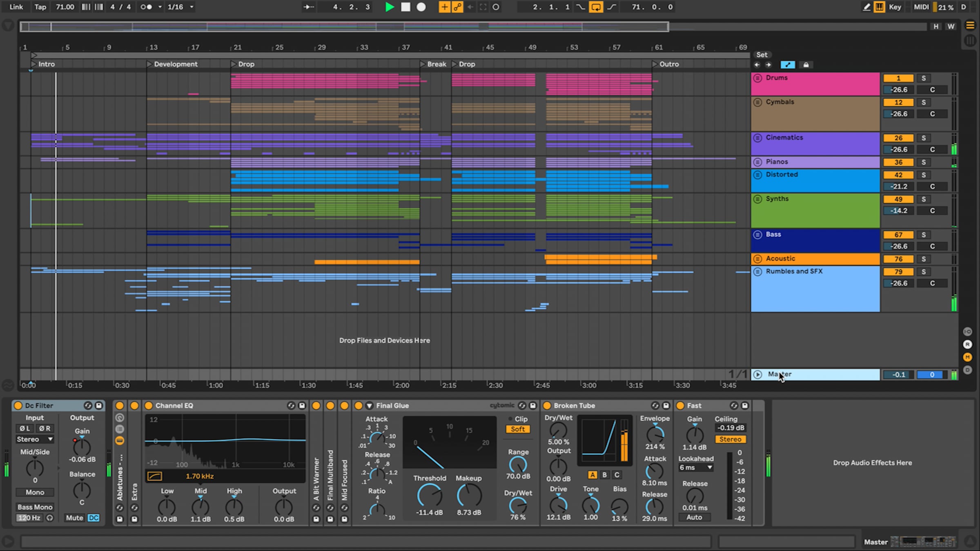Toggle the Loop switch in transport
980x551 pixels.
pyautogui.click(x=596, y=7)
